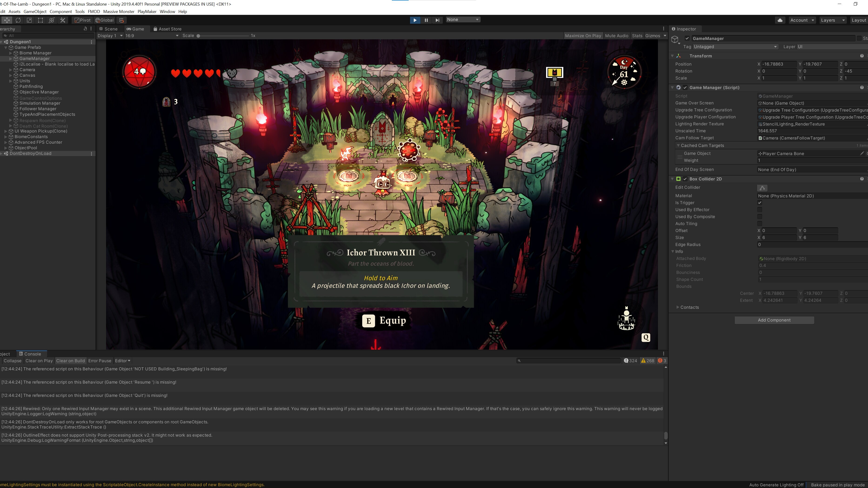This screenshot has height=488, width=868.
Task: Toggle info messages filter showing 324
Action: coord(630,361)
